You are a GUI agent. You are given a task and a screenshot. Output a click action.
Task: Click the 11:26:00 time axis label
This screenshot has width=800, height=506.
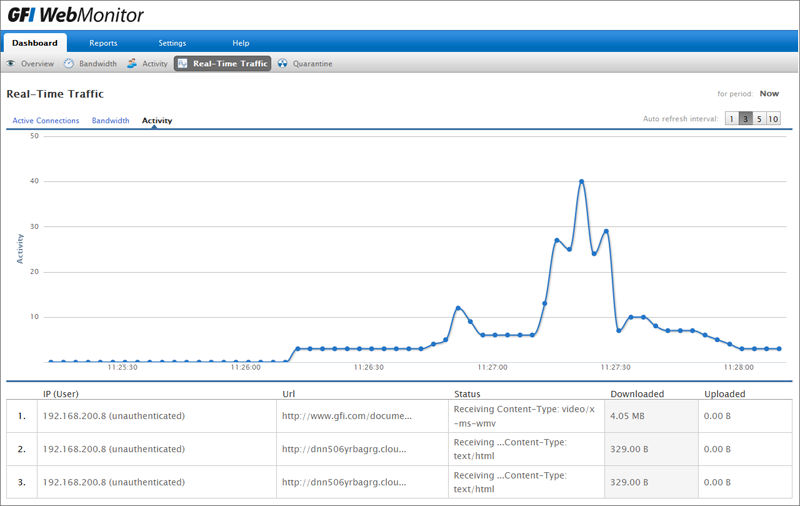245,367
